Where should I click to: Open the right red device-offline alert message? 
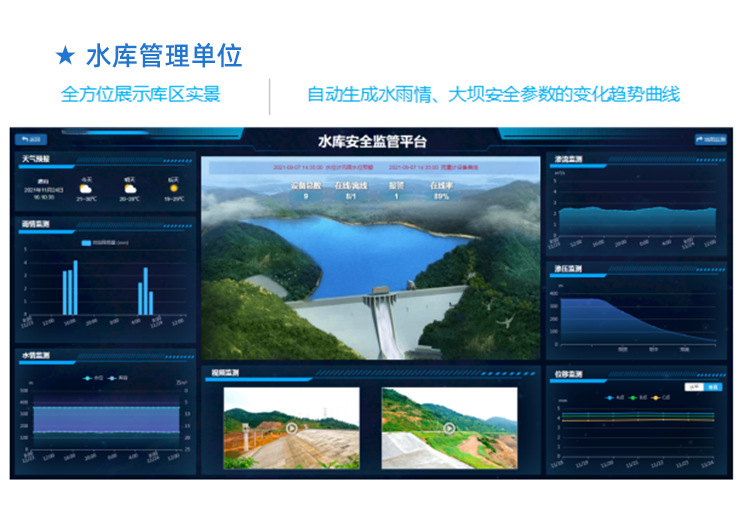433,167
